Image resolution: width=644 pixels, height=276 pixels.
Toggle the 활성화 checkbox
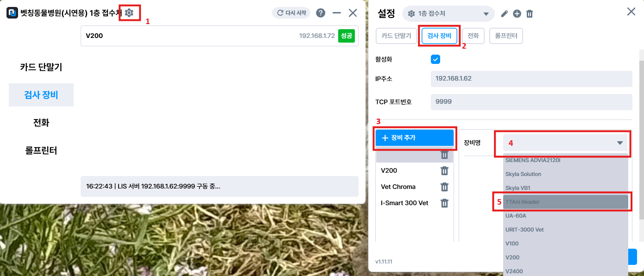(435, 59)
